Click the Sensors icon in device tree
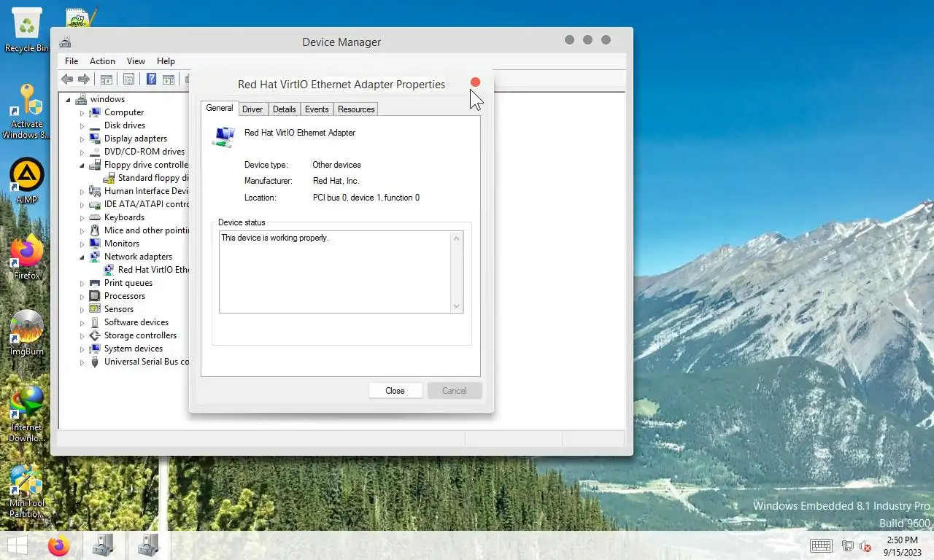The height and width of the screenshot is (560, 934). click(x=95, y=309)
